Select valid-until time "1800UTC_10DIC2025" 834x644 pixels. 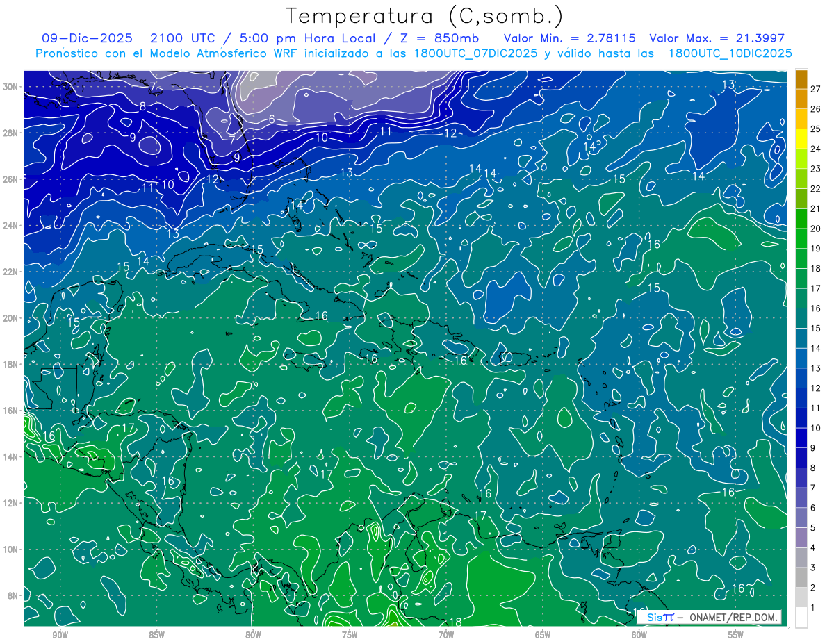click(x=730, y=53)
